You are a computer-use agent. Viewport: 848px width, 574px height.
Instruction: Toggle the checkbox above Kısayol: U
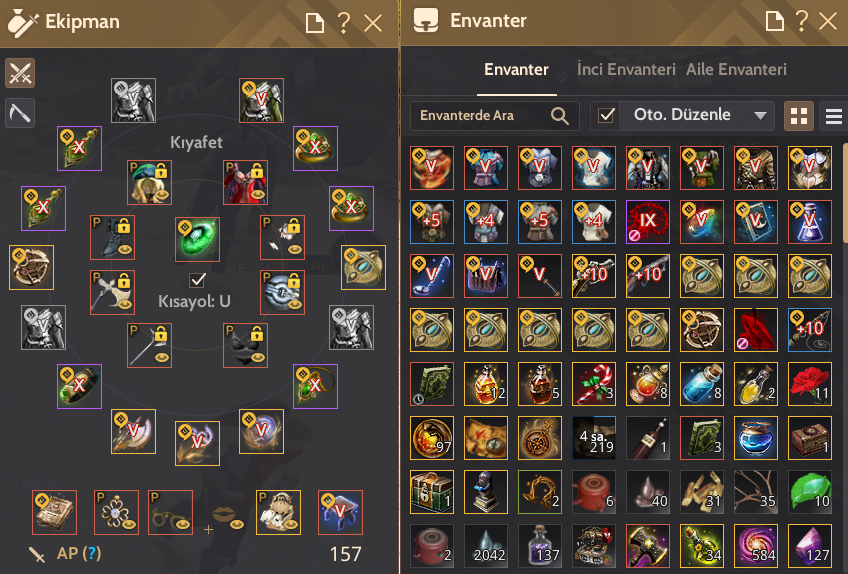pos(197,280)
